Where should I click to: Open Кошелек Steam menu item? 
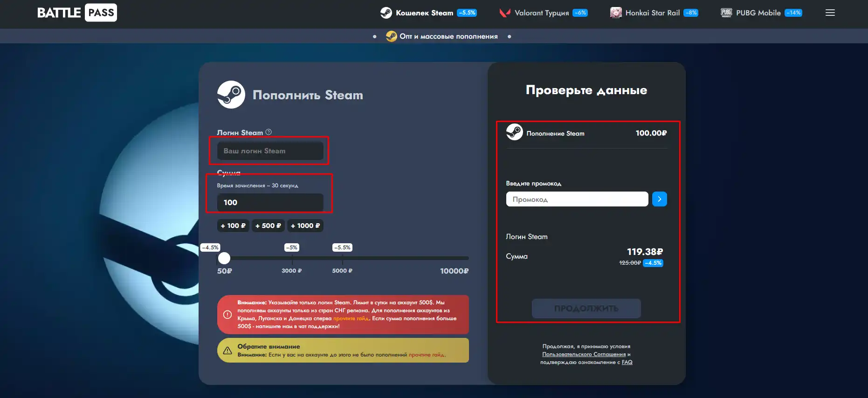424,13
